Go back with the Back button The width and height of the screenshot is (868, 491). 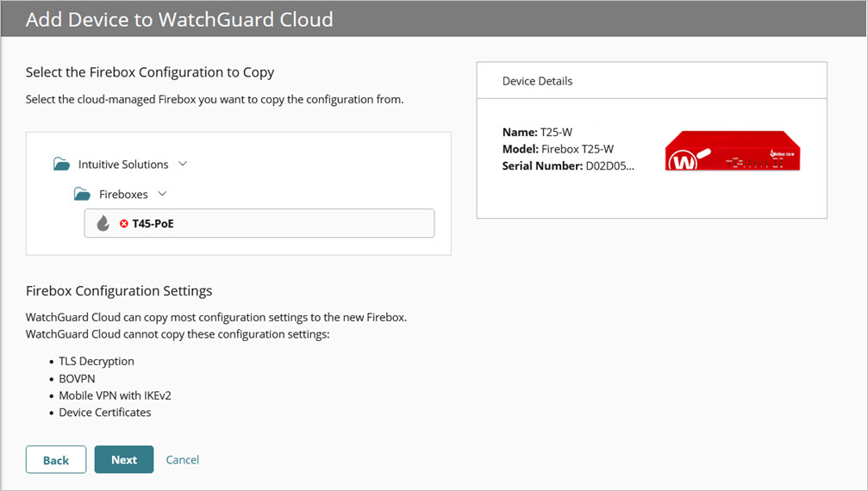(56, 459)
